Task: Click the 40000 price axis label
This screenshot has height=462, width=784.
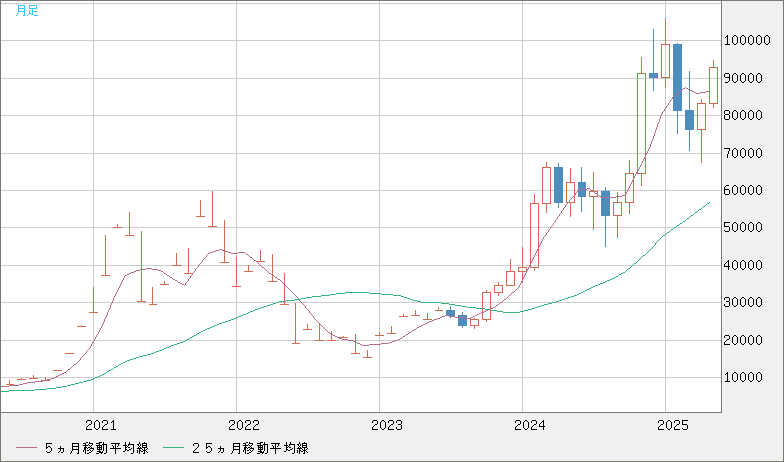Action: tap(744, 265)
